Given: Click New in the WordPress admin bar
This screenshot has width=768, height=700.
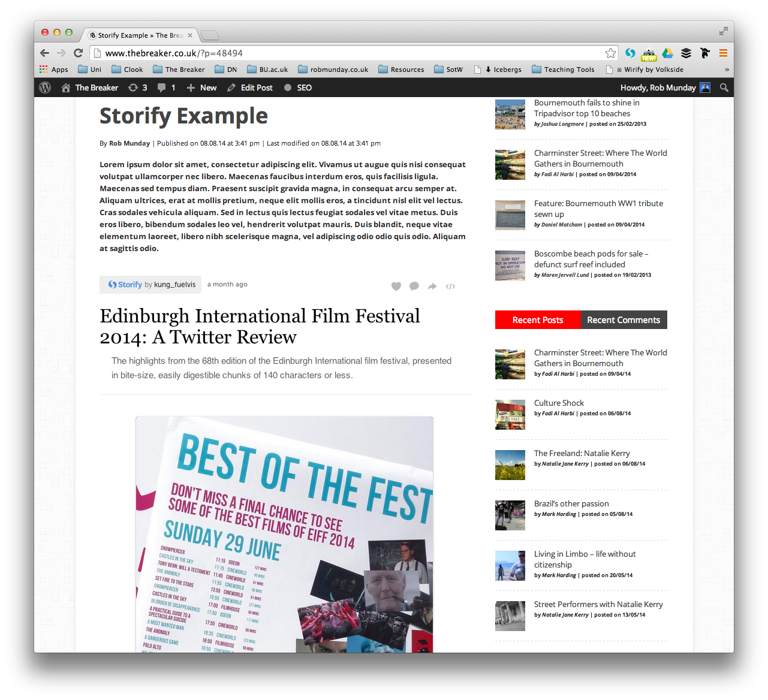Looking at the screenshot, I should [201, 87].
